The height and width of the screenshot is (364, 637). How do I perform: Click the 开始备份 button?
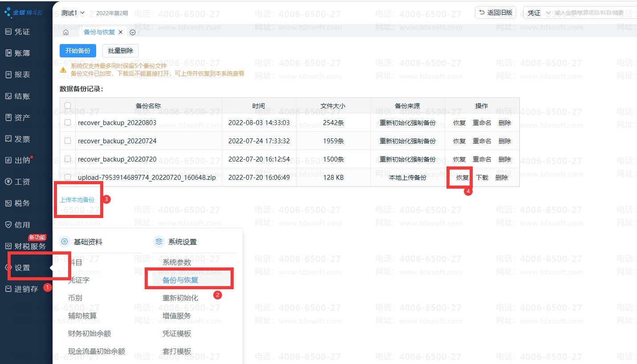click(x=78, y=51)
